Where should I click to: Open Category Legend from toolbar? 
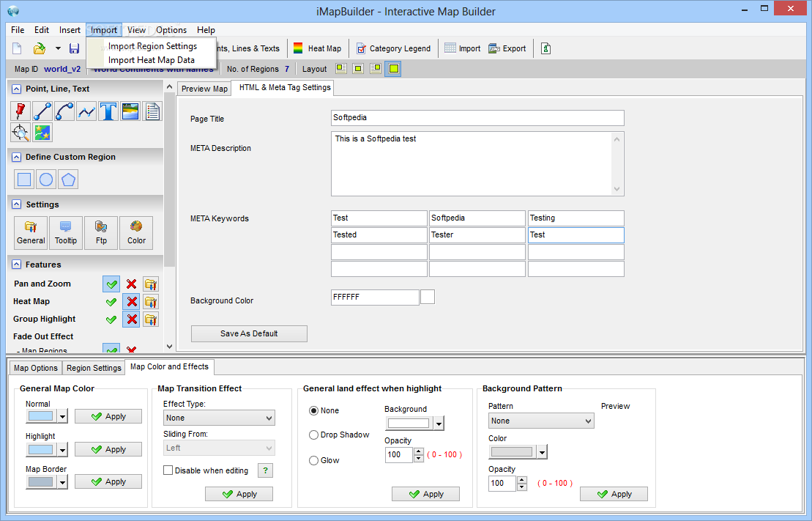(x=393, y=48)
